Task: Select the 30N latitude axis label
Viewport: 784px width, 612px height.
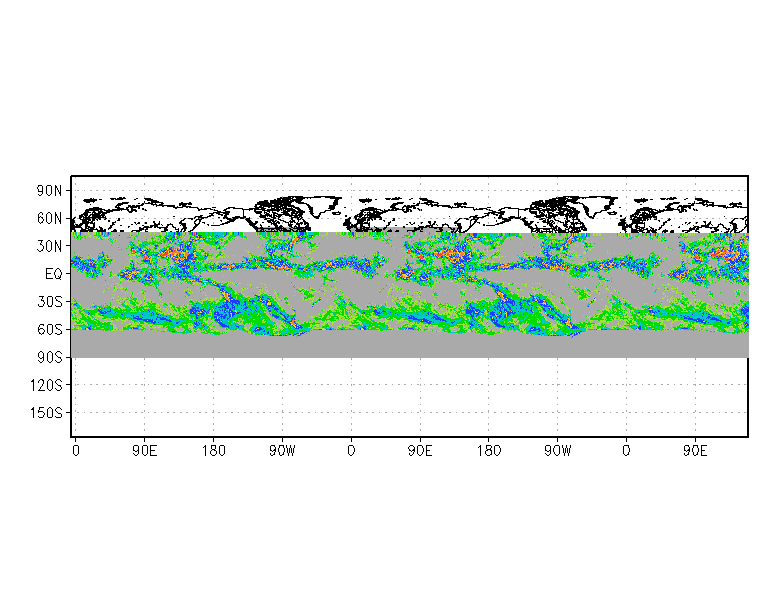Action: click(x=50, y=246)
